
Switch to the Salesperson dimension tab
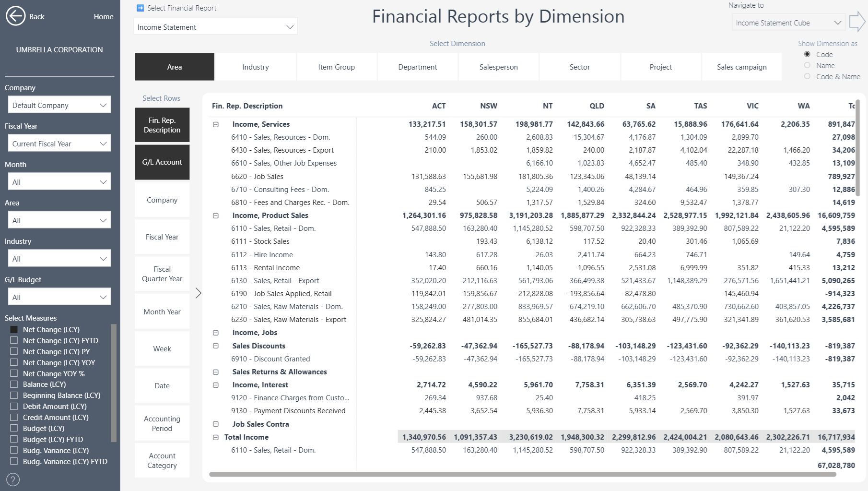(498, 67)
